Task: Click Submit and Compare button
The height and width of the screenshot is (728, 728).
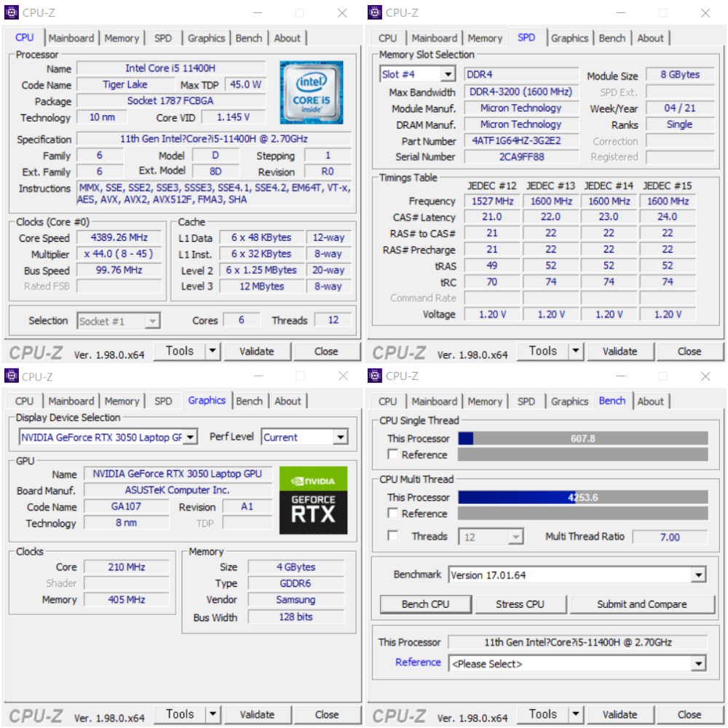Action: 641,604
